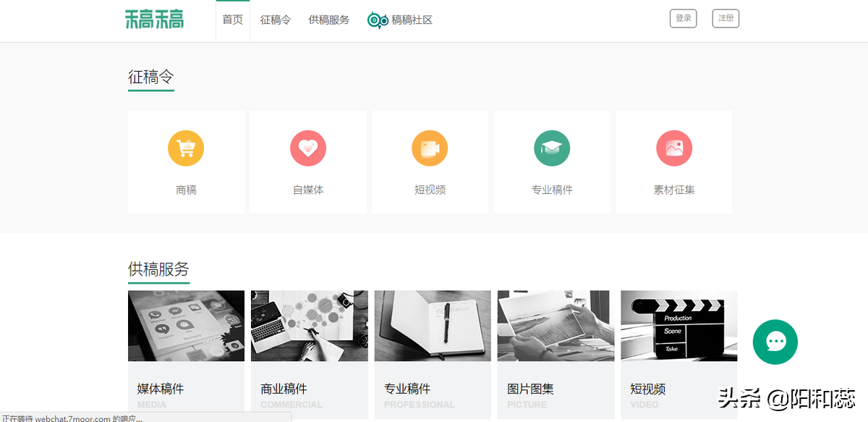Click the pink picture 素材征集 icon
This screenshot has width=868, height=422.
pyautogui.click(x=674, y=148)
